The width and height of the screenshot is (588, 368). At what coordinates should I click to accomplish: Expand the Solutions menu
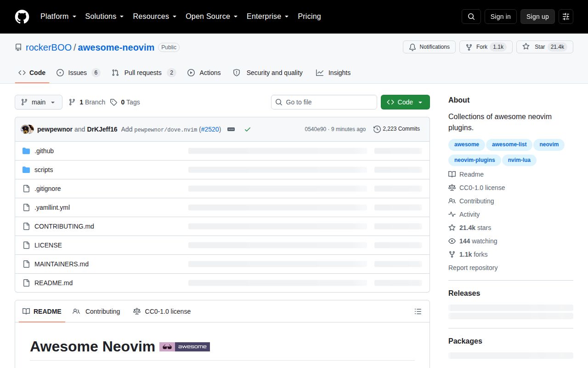105,17
